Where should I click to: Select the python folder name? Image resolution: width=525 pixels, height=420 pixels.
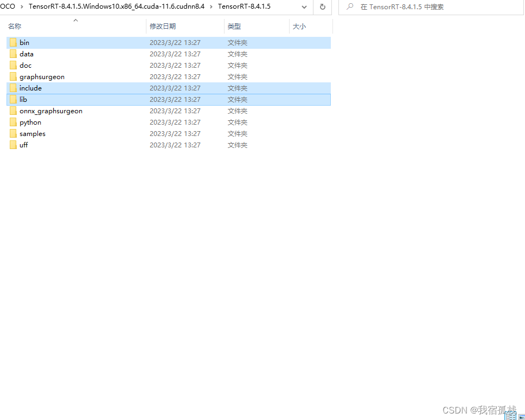[x=30, y=122]
